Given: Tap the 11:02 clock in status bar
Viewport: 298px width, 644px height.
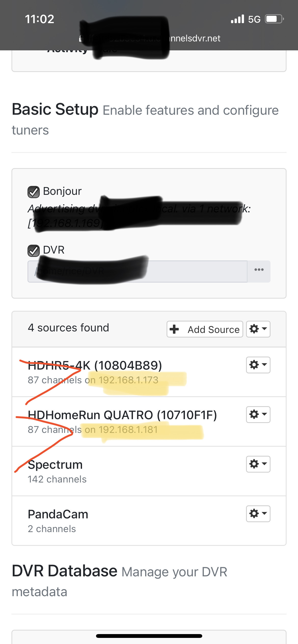Looking at the screenshot, I should tap(39, 19).
